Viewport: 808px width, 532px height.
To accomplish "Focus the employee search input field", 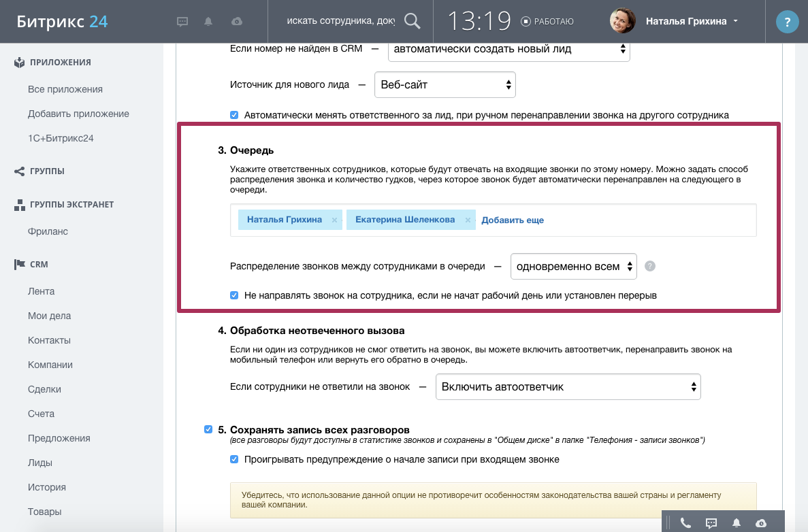I will point(340,21).
